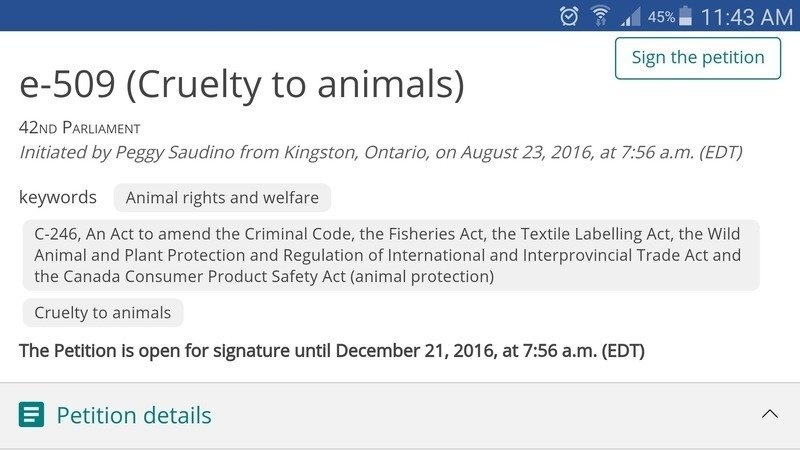Click the keywords label
800x450 pixels.
point(58,198)
